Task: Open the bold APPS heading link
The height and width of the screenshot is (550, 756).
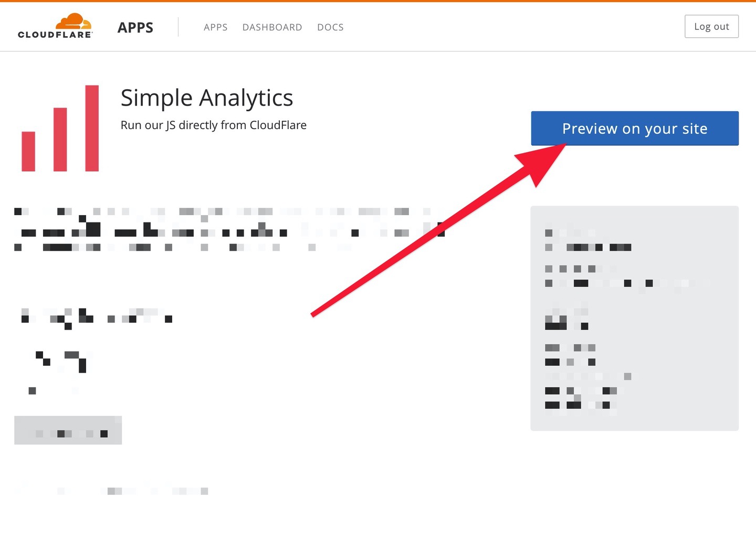Action: tap(135, 27)
